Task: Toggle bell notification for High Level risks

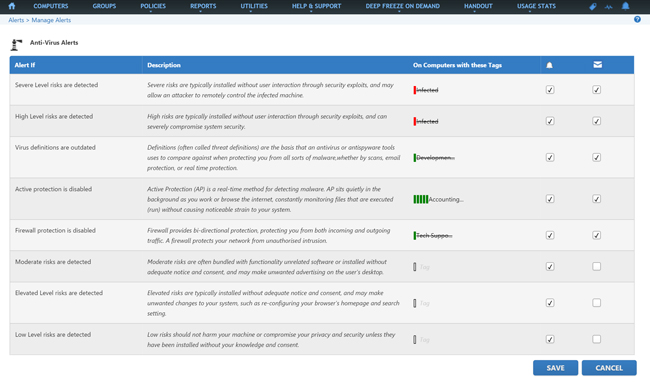Action: tap(550, 121)
